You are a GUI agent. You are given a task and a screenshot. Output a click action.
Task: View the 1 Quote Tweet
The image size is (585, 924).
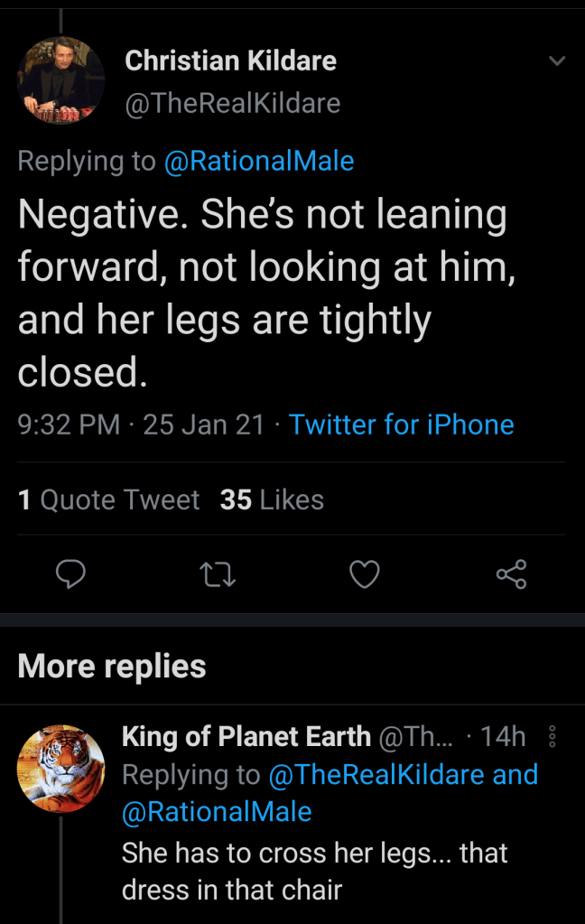pos(108,499)
